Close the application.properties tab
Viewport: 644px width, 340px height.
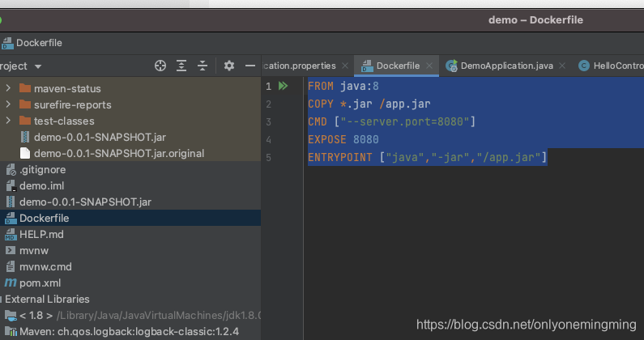pos(345,66)
